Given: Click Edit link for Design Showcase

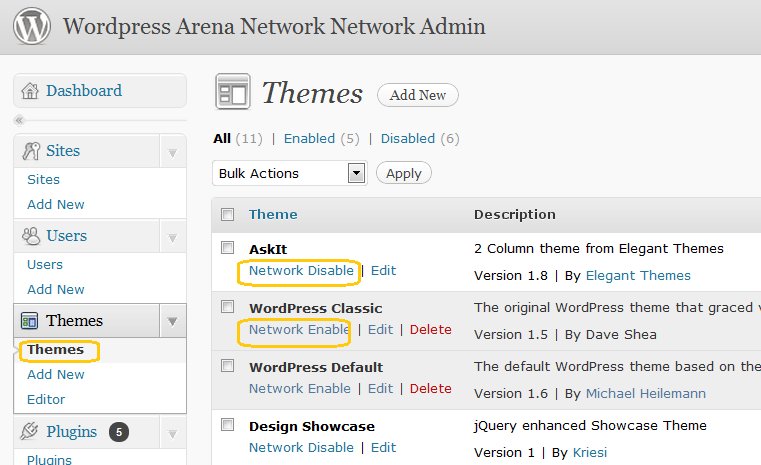Looking at the screenshot, I should (383, 448).
